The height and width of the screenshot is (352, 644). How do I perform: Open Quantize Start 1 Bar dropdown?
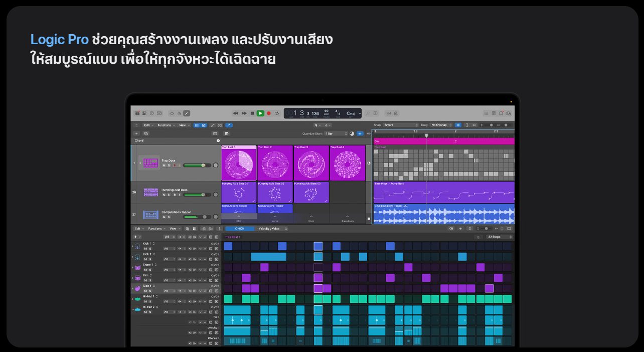(336, 134)
